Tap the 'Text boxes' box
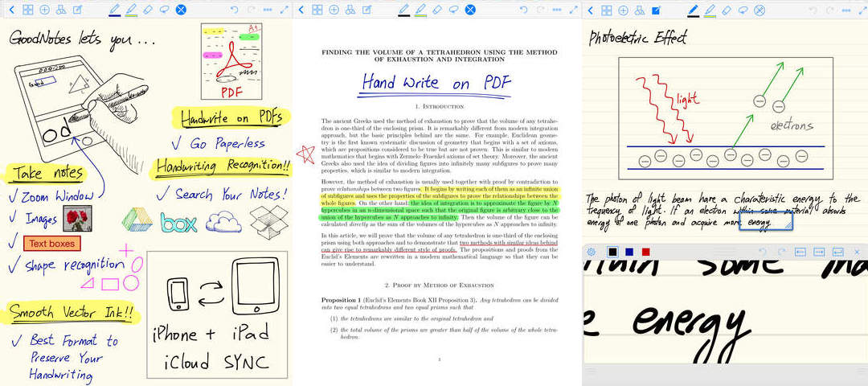 52,243
